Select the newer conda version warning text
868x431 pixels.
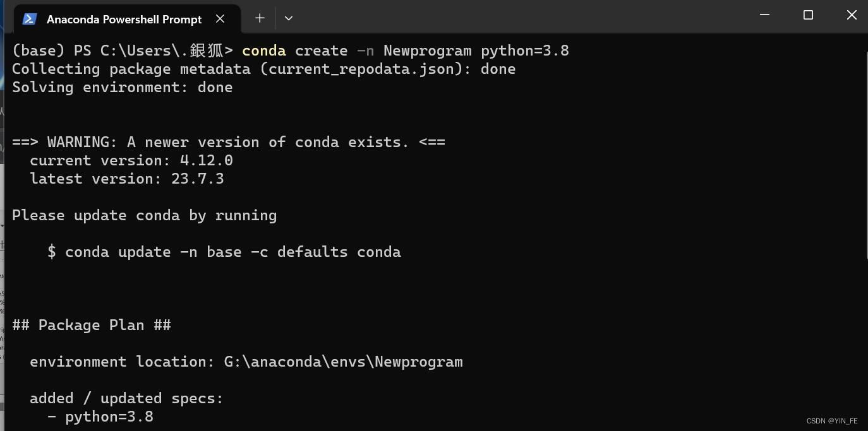[x=229, y=142]
